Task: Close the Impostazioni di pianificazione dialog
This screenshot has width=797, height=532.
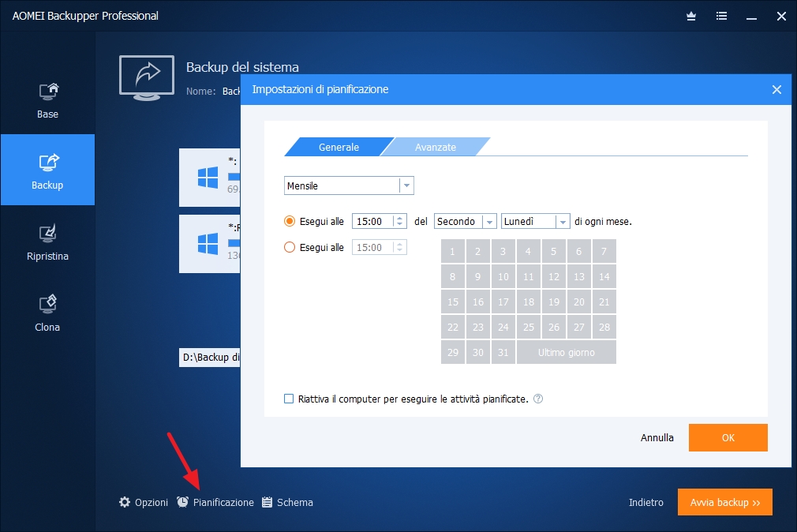Action: click(x=776, y=89)
